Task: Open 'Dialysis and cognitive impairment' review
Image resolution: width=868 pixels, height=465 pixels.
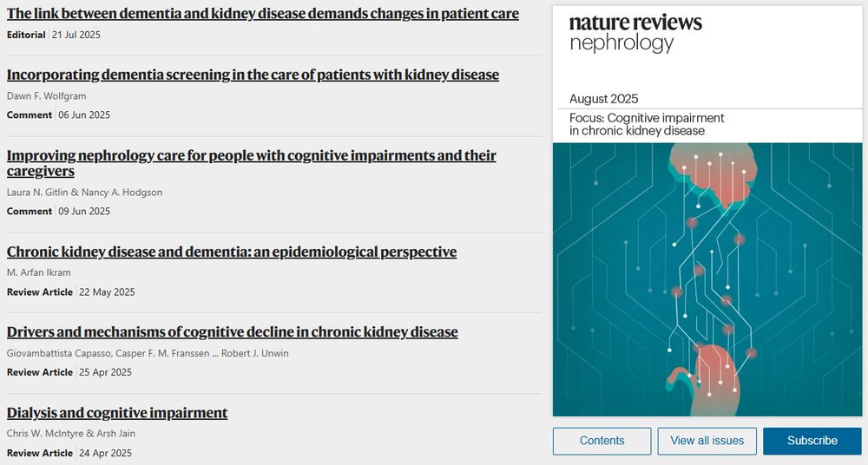Action: [117, 413]
